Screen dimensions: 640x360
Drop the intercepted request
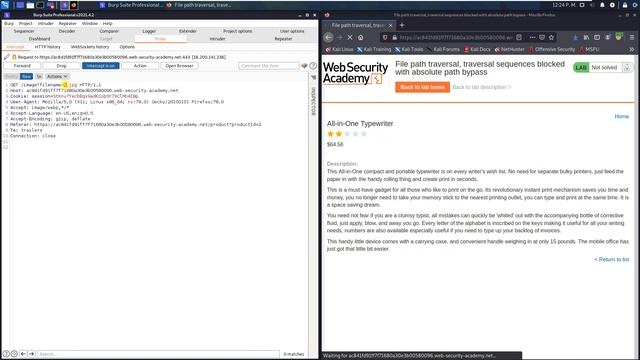tap(61, 66)
